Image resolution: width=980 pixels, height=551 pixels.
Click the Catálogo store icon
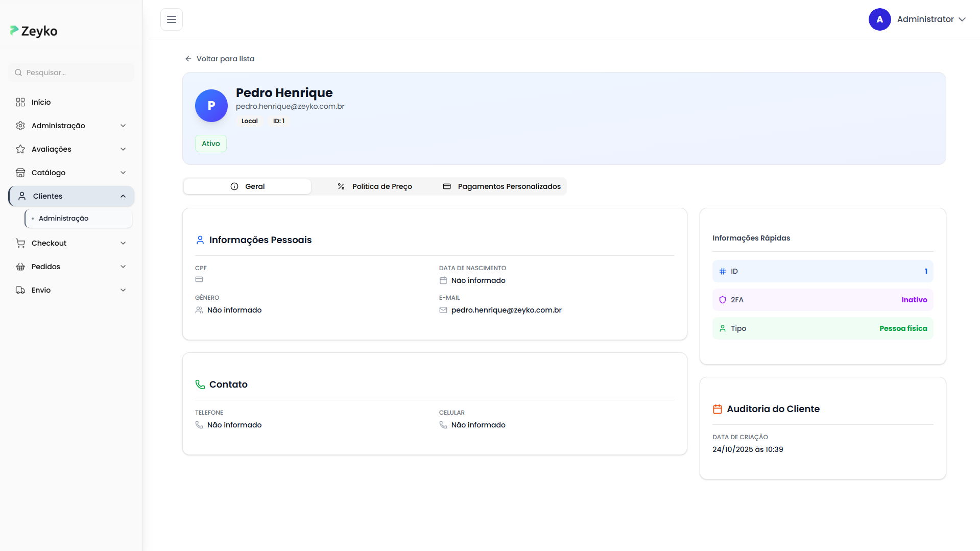click(20, 173)
